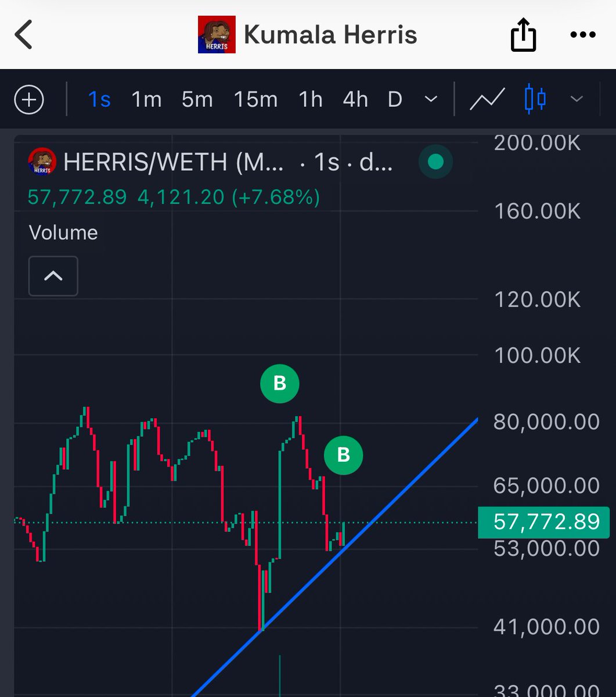616x697 pixels.
Task: Tap the HERRIS/WETH symbol icon in legend
Action: tap(42, 161)
